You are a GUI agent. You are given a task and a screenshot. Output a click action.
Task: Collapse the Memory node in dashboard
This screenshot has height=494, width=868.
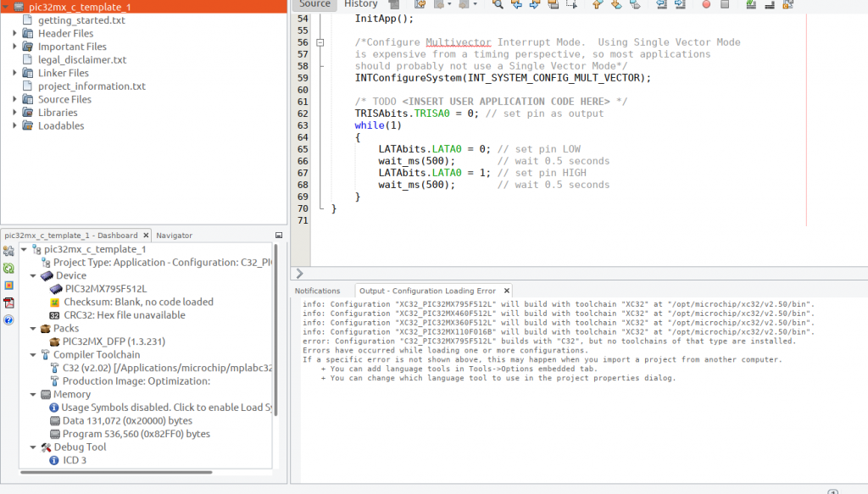tap(33, 394)
